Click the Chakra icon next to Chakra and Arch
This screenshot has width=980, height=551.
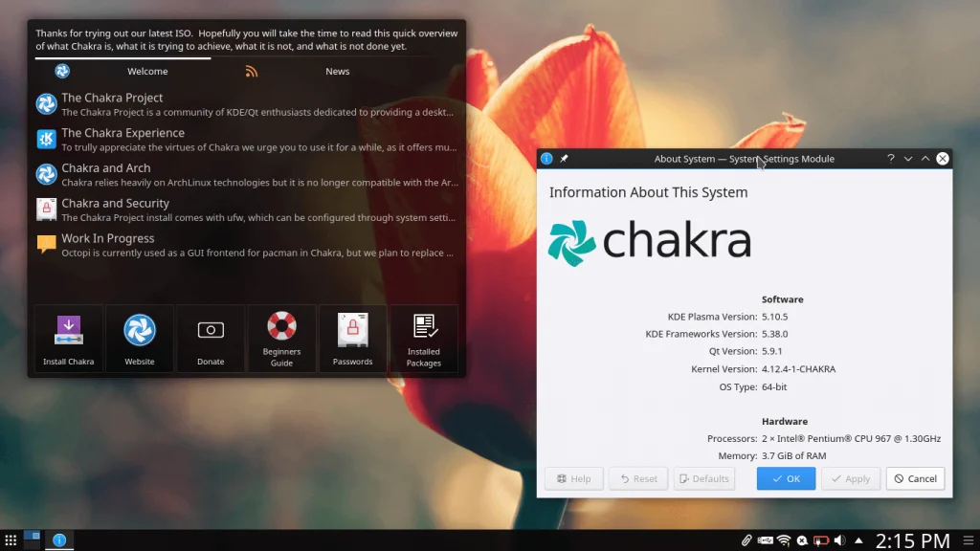coord(46,174)
